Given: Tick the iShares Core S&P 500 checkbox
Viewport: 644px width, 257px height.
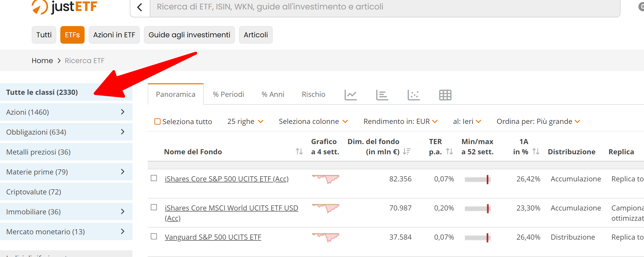Looking at the screenshot, I should pyautogui.click(x=154, y=178).
